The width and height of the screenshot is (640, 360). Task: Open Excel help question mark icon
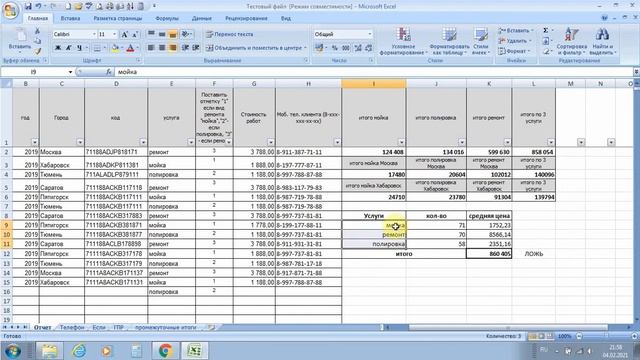[x=604, y=18]
